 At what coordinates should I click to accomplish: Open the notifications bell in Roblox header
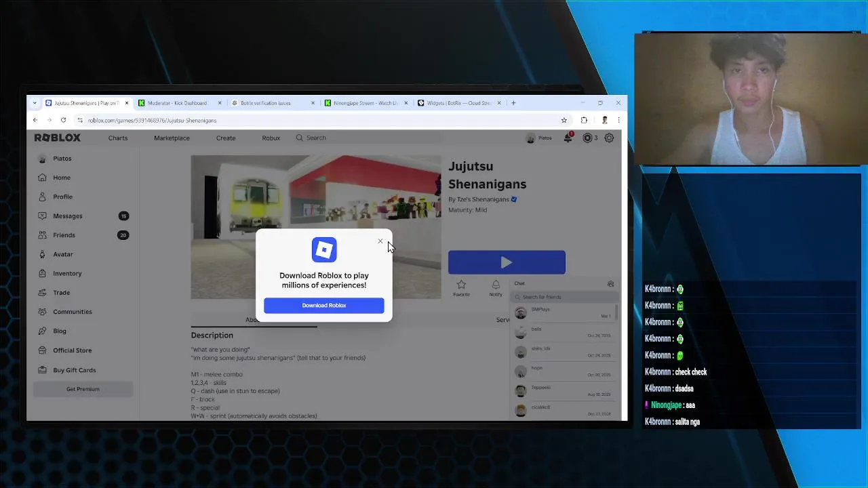pyautogui.click(x=568, y=138)
